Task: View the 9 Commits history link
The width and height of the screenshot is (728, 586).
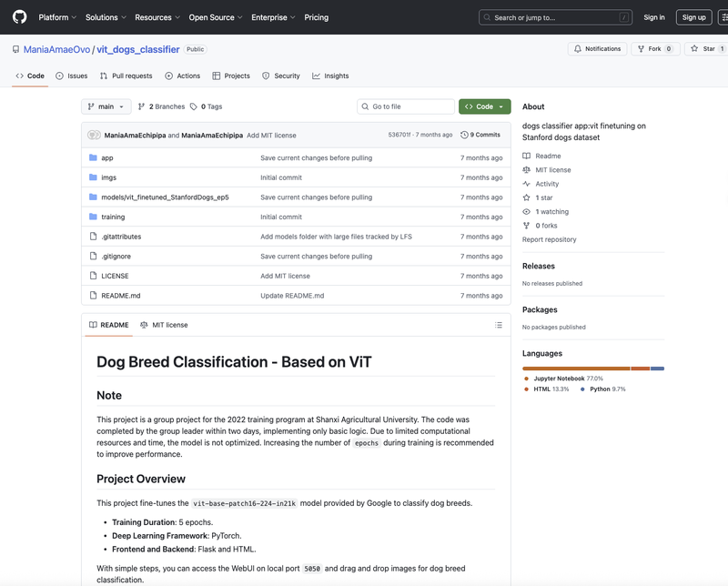Action: tap(480, 135)
